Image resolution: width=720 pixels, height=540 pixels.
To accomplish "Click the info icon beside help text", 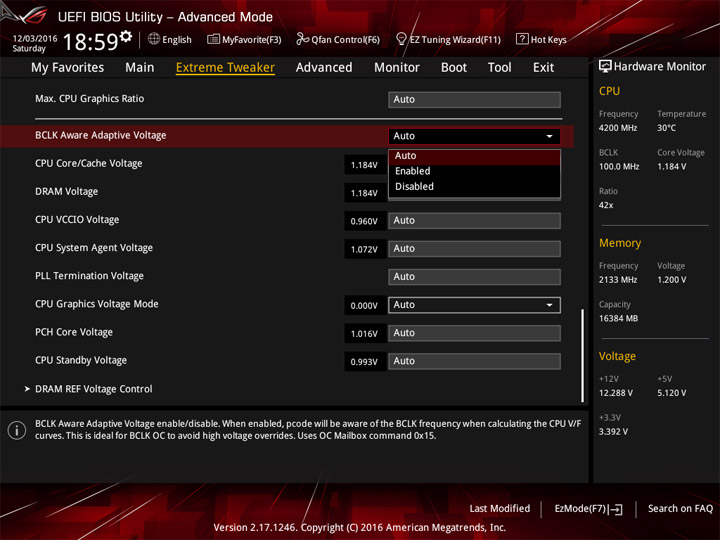I will click(17, 430).
